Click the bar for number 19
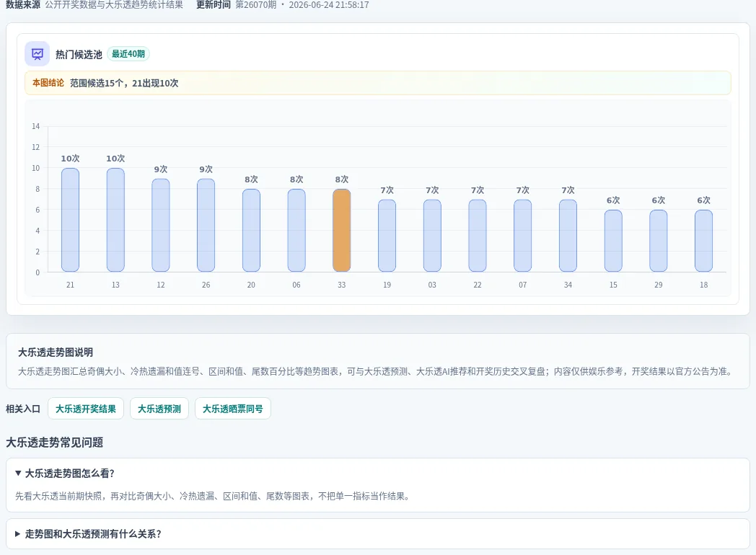756x555 pixels. 387,236
